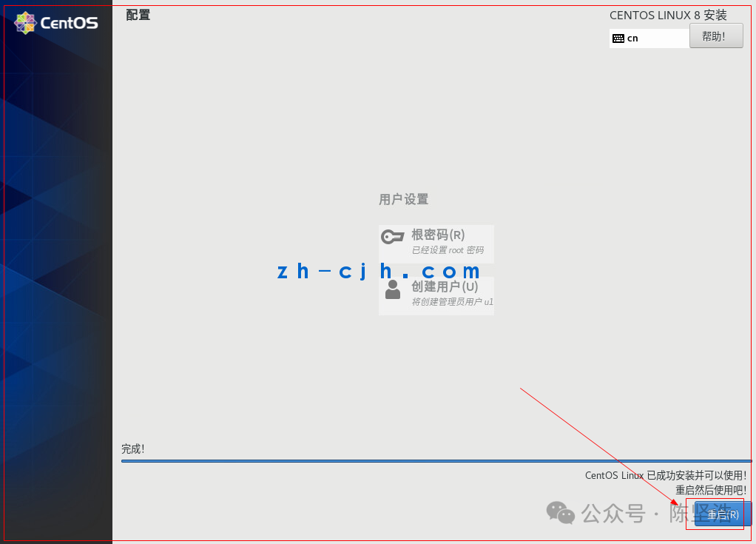Click the keyboard layout icon next to cn
The image size is (756, 544).
(618, 38)
